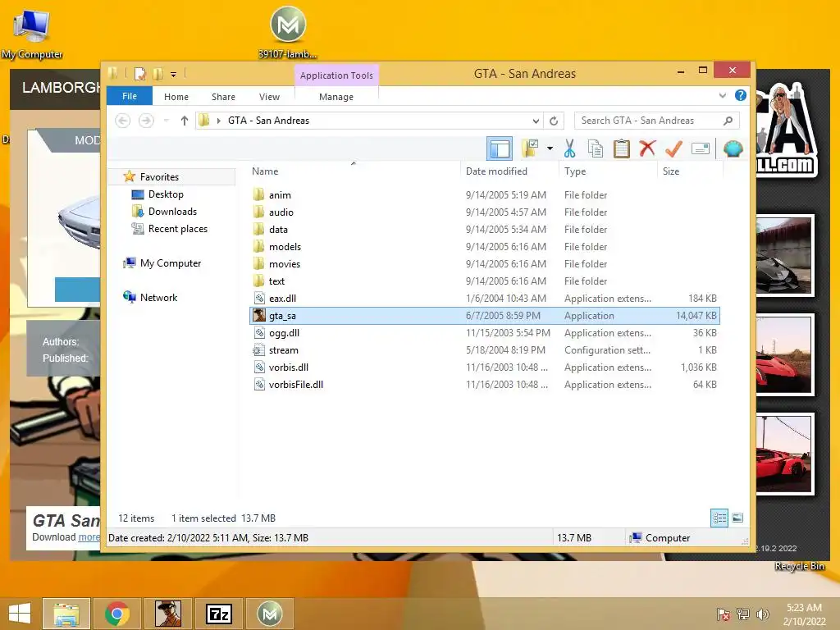The width and height of the screenshot is (840, 630).
Task: Switch to the Share ribbon tab
Action: pyautogui.click(x=223, y=97)
